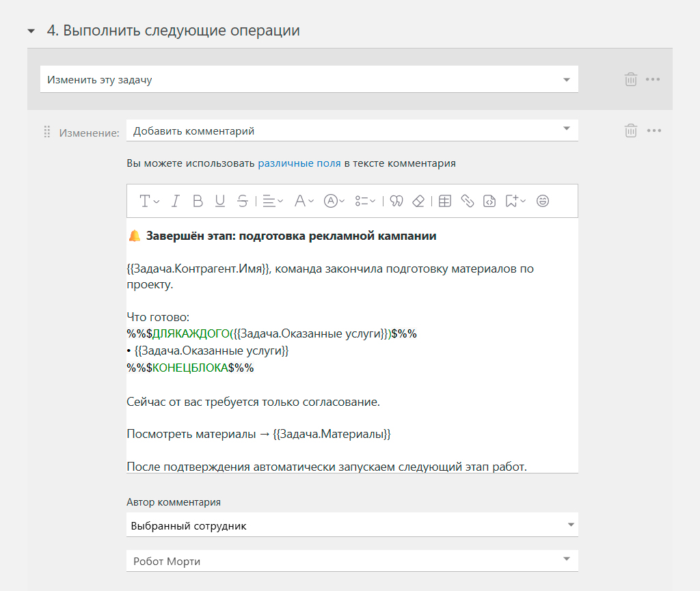Click the bullet line '{{Задача.Оказанные услуги}}'
The image size is (700, 591).
point(208,351)
